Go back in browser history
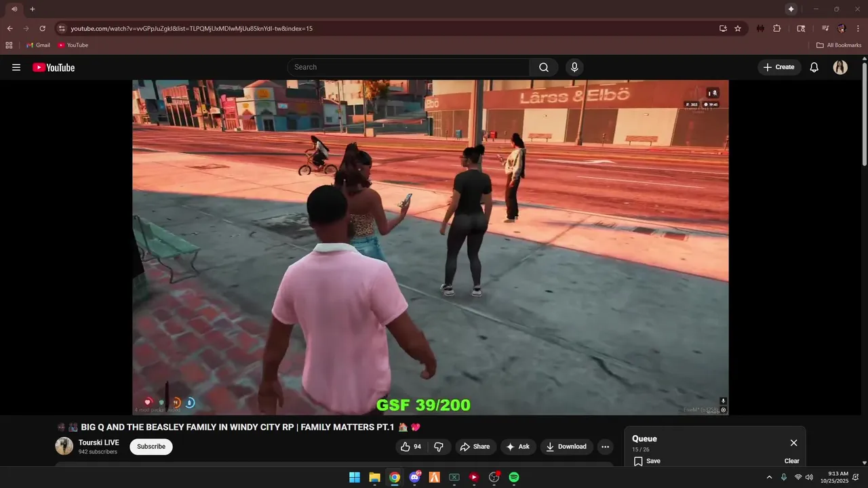This screenshot has width=868, height=488. coord(9,28)
